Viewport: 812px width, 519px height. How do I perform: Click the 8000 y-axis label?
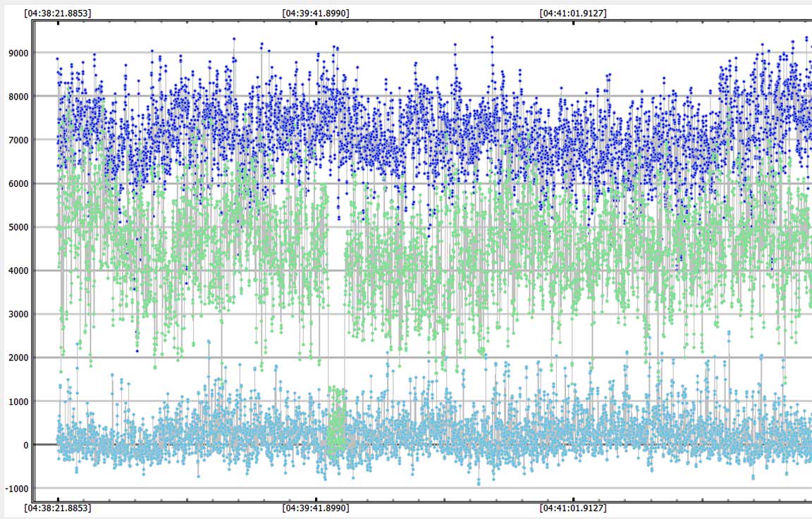18,97
